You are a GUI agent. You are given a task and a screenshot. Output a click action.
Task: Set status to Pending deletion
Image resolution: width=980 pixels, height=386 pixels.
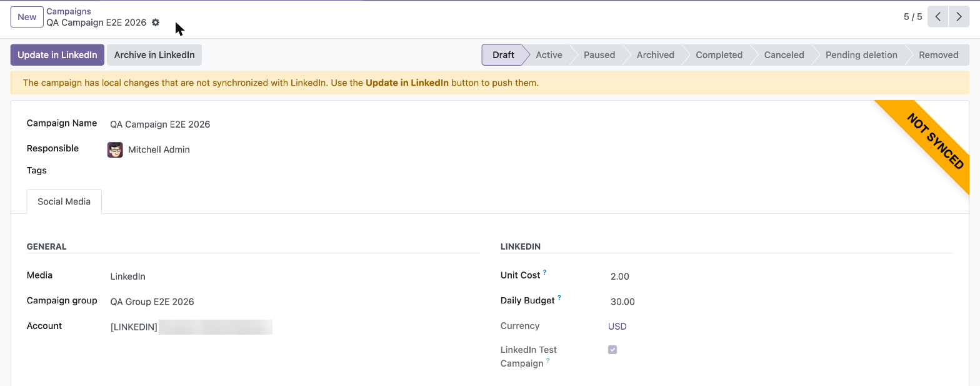pos(861,55)
